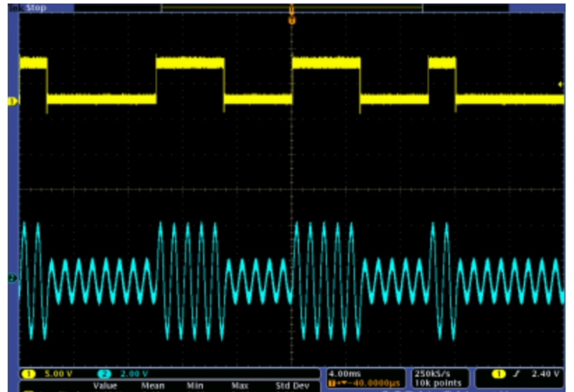Click the cyan channel 2 ground marker
Screen dimensions: 574x392
[x=11, y=277]
